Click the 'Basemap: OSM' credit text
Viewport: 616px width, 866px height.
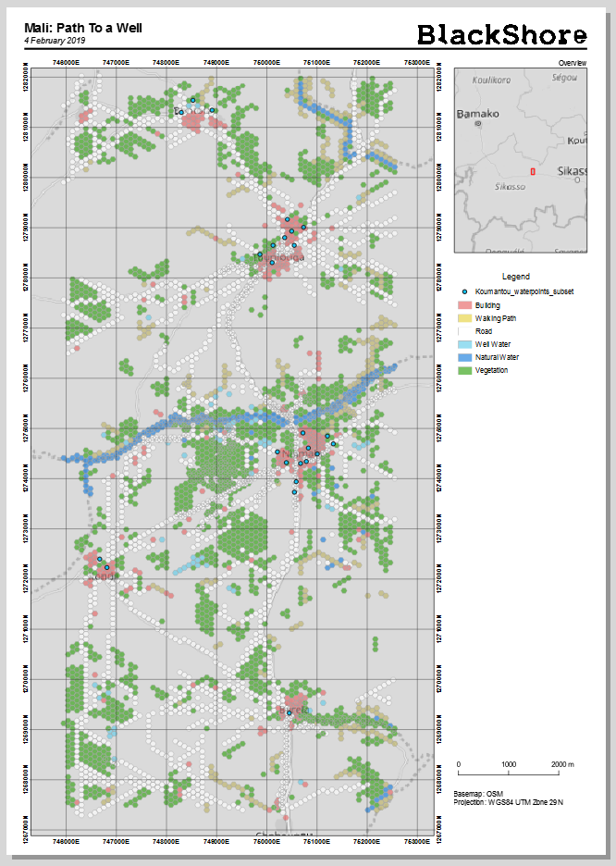click(478, 794)
